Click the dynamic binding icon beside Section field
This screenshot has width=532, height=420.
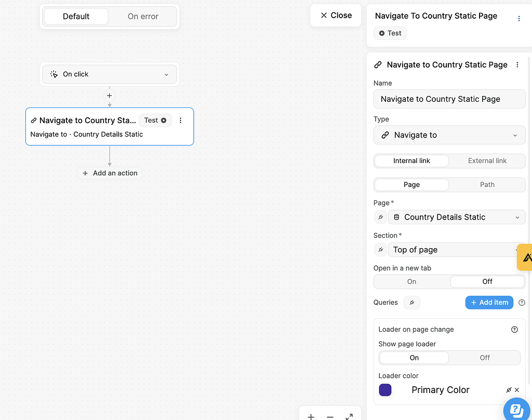[380, 250]
